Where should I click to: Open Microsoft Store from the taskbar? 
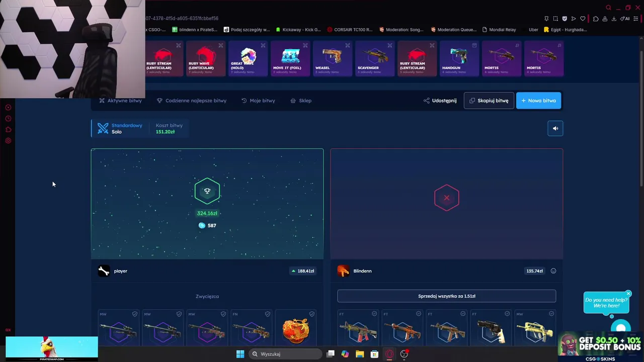click(x=374, y=354)
